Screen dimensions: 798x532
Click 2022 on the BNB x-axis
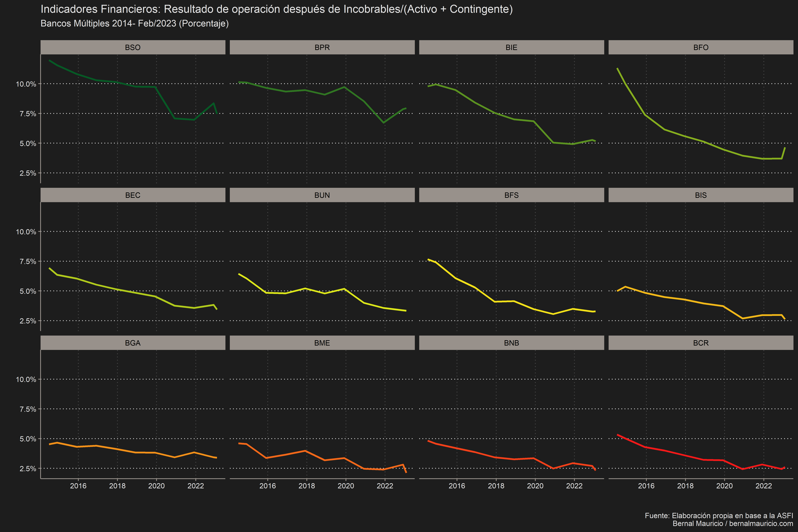click(574, 486)
